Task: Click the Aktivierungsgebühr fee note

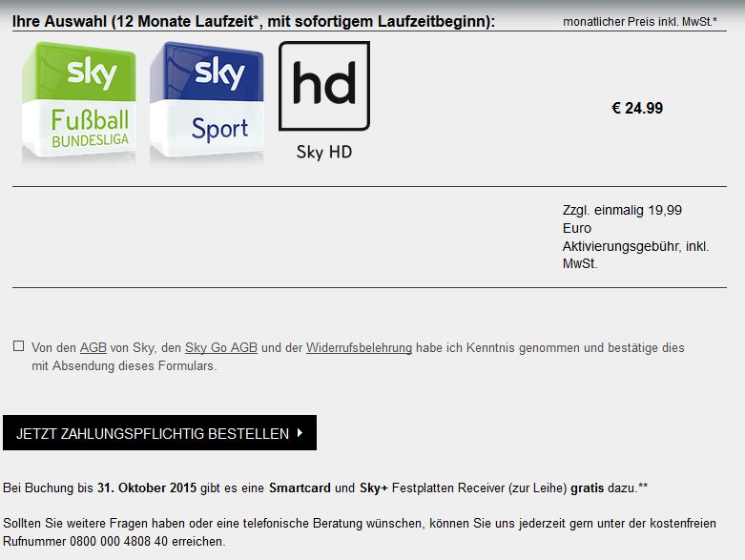Action: tap(635, 237)
